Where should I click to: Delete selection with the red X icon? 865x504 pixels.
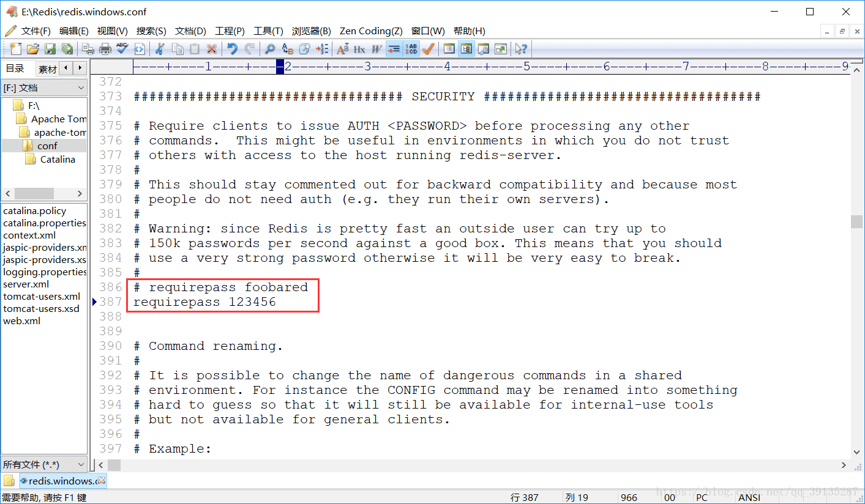pyautogui.click(x=211, y=49)
